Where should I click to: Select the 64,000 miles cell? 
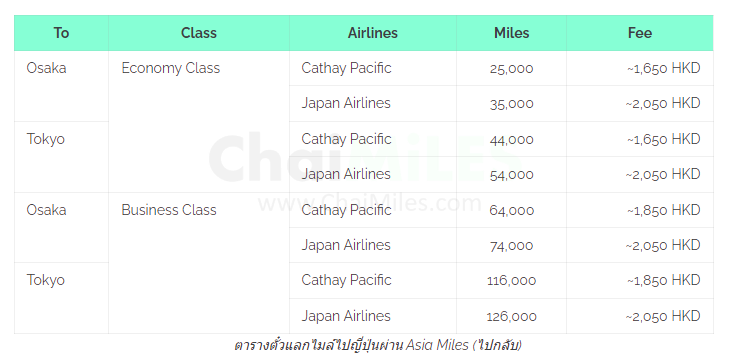[511, 210]
